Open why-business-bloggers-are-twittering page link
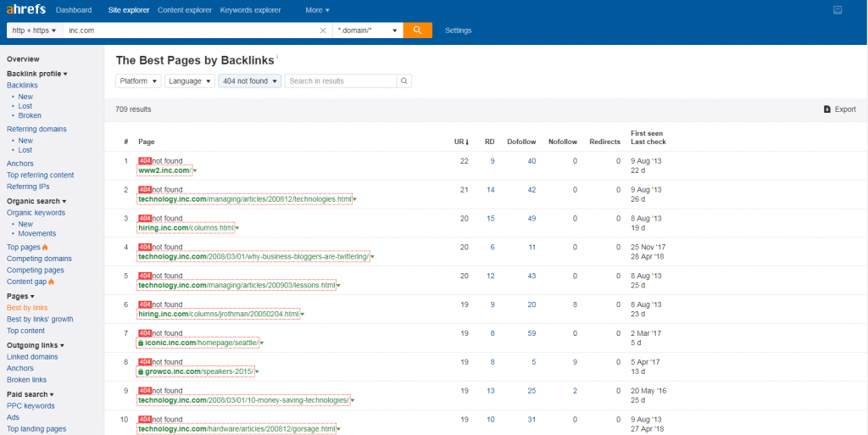Image resolution: width=868 pixels, height=435 pixels. 253,257
